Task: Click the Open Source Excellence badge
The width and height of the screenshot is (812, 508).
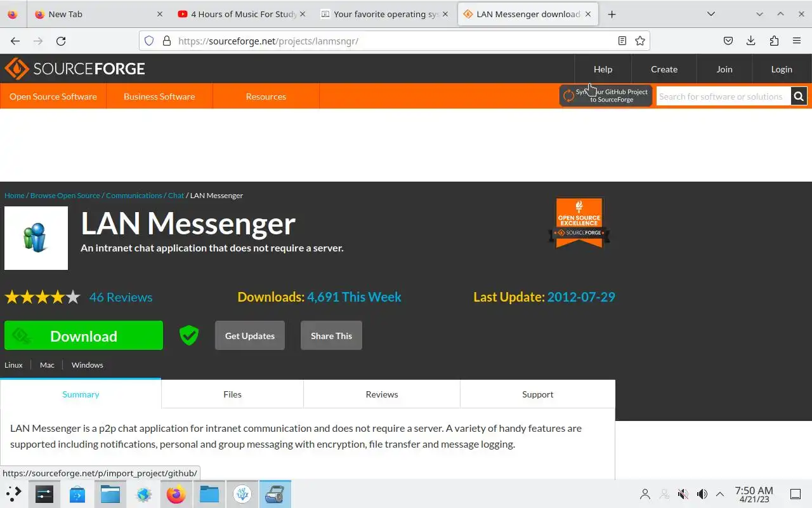Action: (x=579, y=222)
